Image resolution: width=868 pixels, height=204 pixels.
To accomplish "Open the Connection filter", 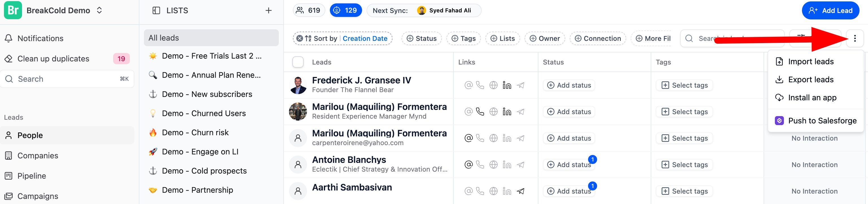I will 598,38.
